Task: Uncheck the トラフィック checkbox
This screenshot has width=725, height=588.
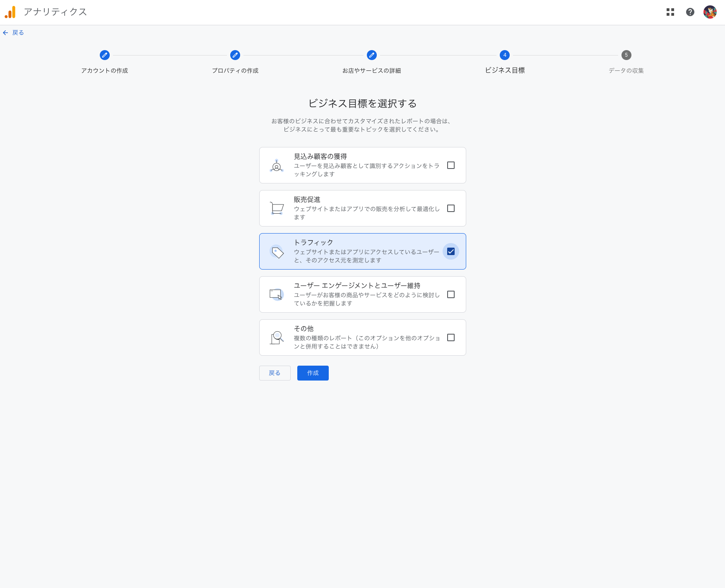Action: pos(451,251)
